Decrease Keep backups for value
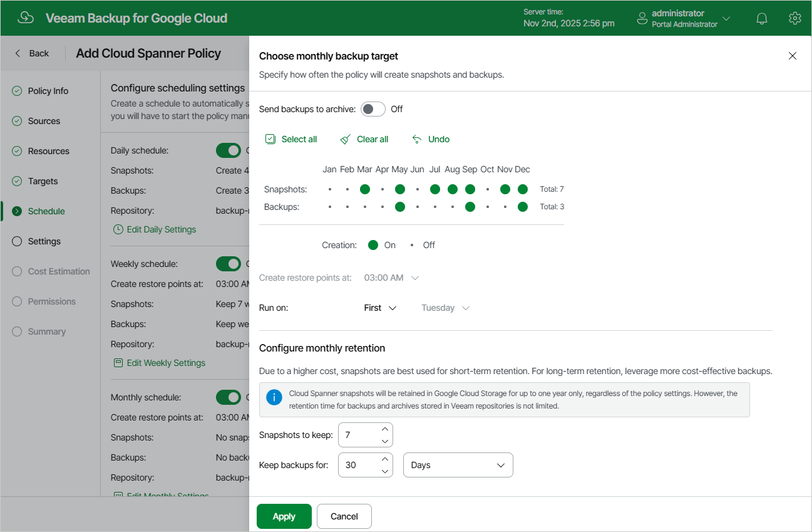Image resolution: width=812 pixels, height=532 pixels. coord(385,471)
